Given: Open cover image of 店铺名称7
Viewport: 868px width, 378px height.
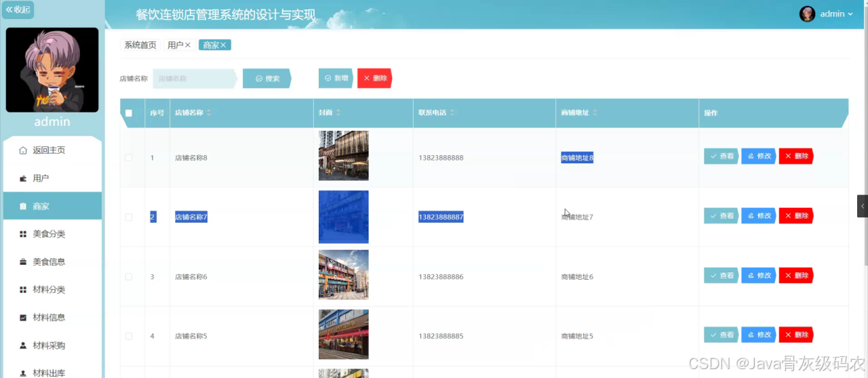Looking at the screenshot, I should [344, 217].
